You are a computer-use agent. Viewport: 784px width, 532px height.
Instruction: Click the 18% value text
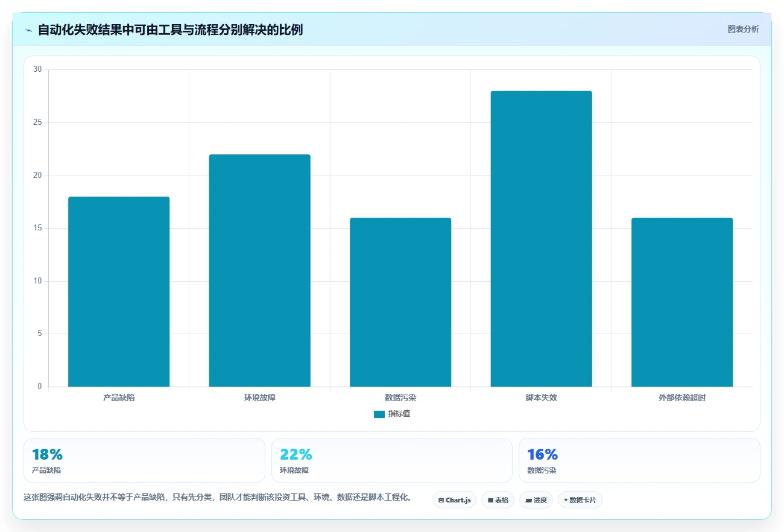pos(47,454)
